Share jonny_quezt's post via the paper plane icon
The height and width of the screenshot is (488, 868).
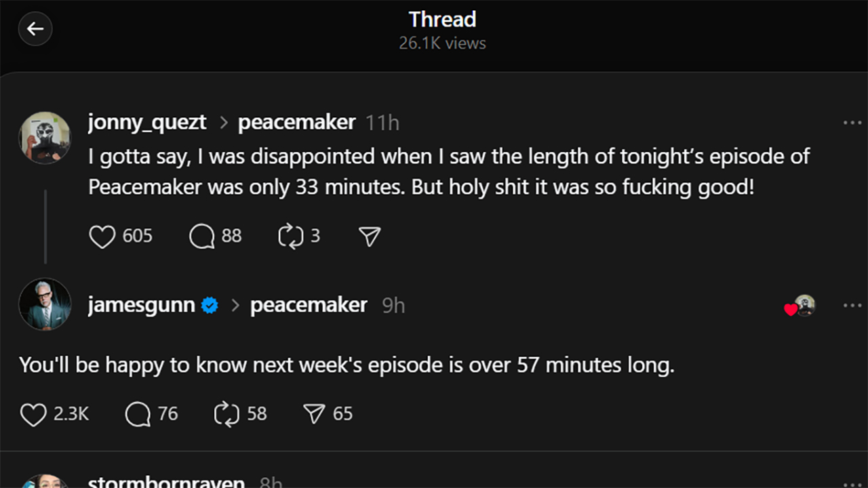point(370,237)
